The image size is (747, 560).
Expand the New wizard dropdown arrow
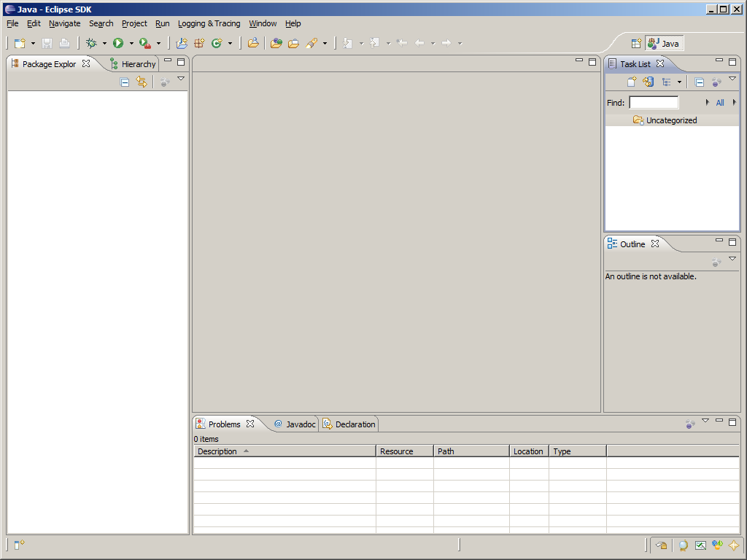tap(33, 44)
